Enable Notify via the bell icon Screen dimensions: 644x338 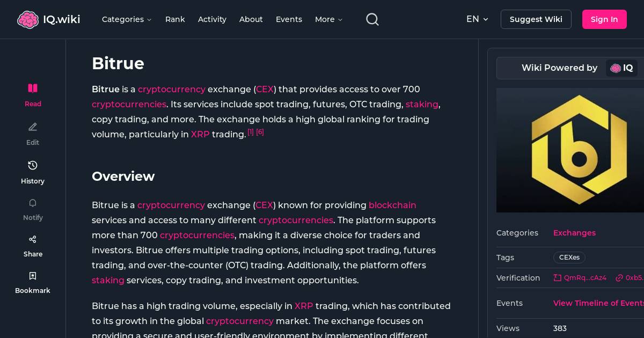33,203
